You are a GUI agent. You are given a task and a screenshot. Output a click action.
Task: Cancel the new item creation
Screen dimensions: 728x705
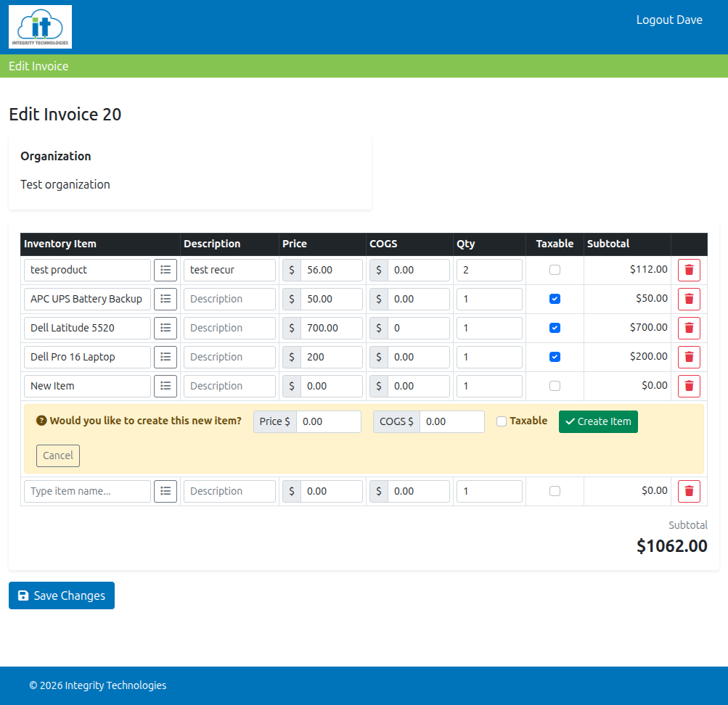(x=58, y=455)
